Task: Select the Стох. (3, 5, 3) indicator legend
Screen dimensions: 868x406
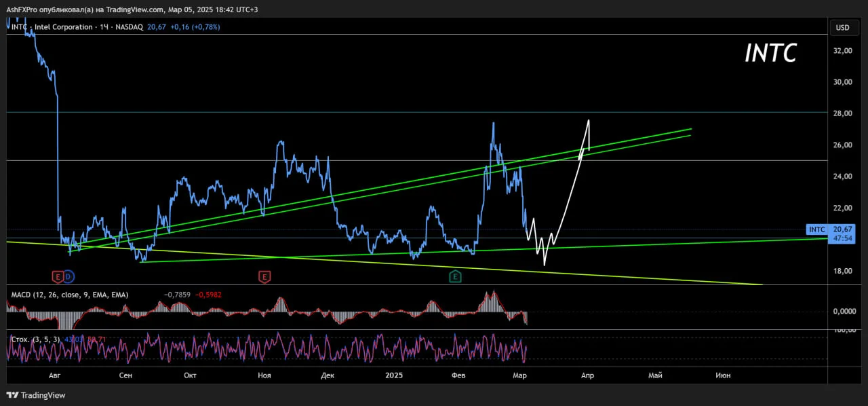Action: coord(37,339)
